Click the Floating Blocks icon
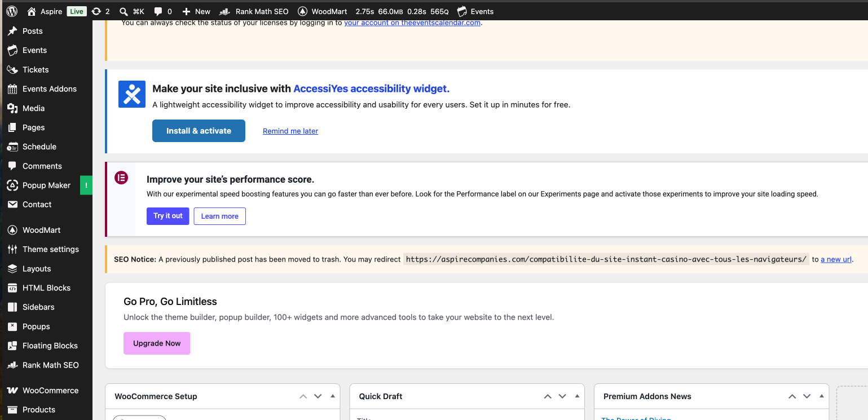The width and height of the screenshot is (868, 420). click(x=12, y=346)
